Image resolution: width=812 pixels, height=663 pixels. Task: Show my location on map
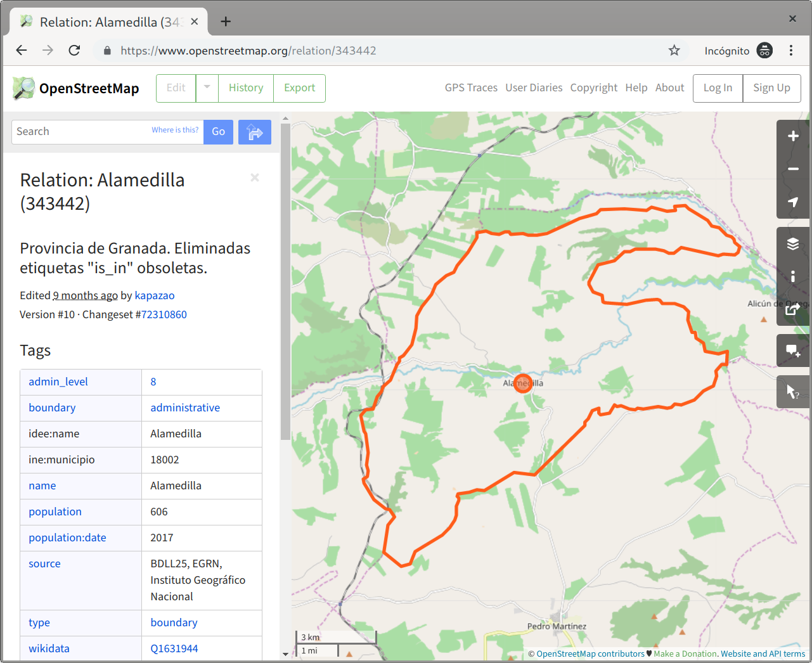(793, 202)
